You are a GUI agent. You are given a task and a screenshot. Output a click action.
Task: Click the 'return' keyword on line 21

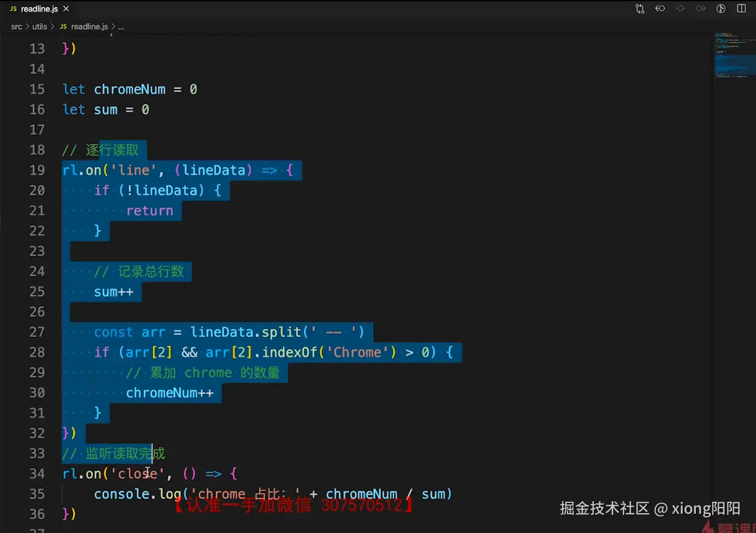150,211
